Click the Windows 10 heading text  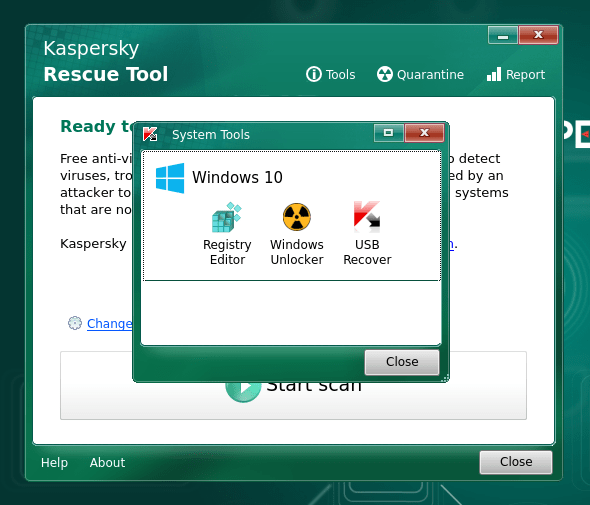coord(237,177)
